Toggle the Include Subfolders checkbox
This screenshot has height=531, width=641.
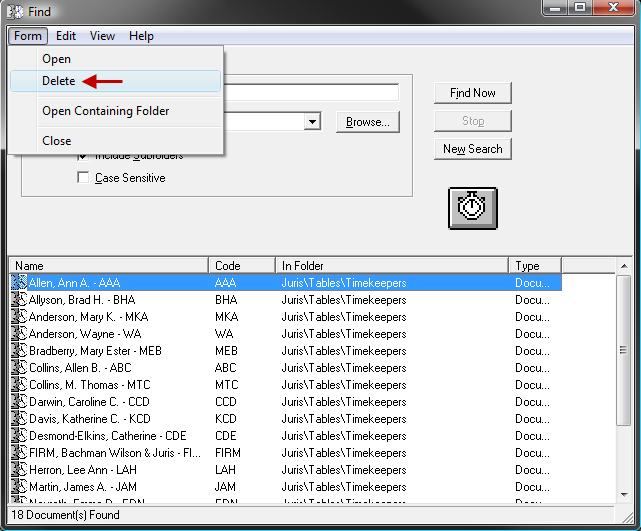click(84, 155)
